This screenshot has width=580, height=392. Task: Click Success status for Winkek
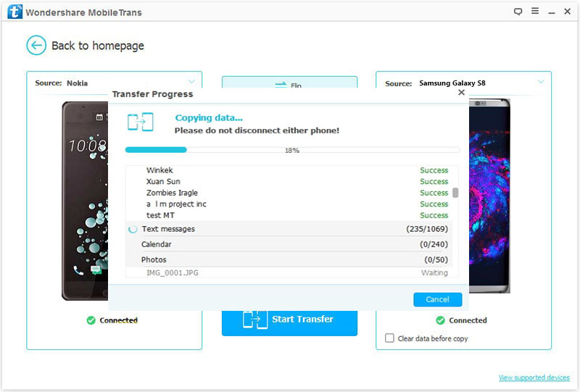click(x=434, y=170)
